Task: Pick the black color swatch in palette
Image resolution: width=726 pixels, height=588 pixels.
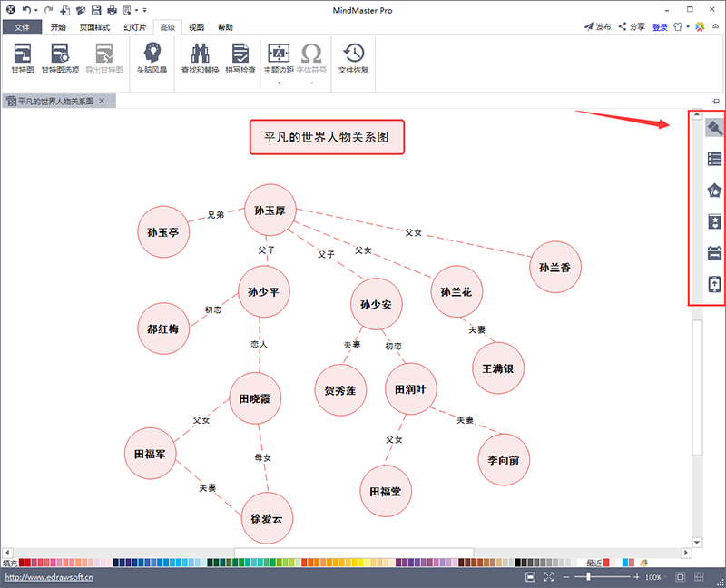Action: click(x=517, y=563)
